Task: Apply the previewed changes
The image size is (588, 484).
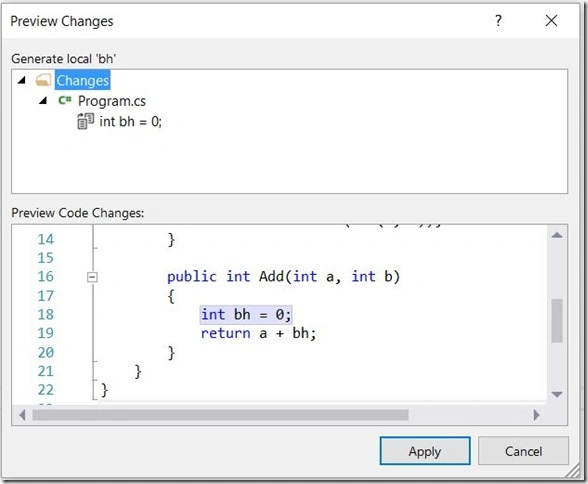Action: (425, 451)
